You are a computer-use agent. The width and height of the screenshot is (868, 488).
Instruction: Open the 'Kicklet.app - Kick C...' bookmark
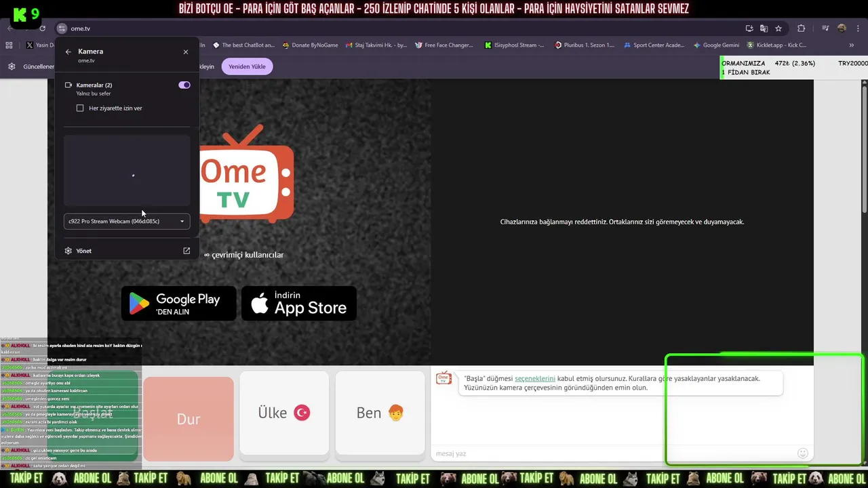[776, 45]
